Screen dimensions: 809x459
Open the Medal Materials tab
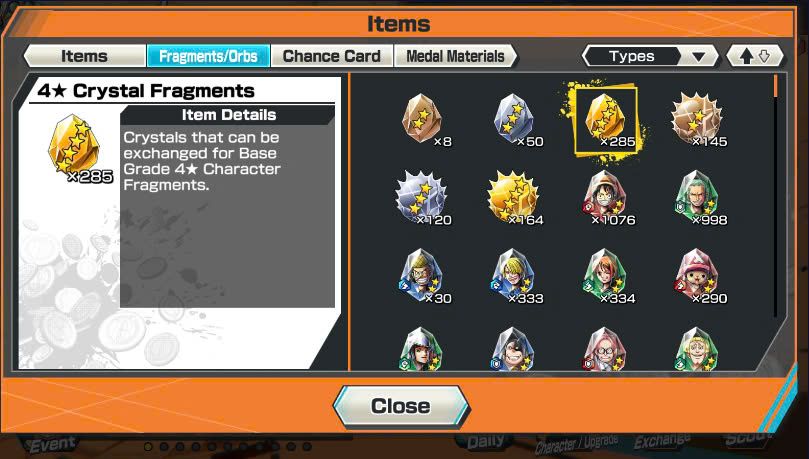[456, 56]
